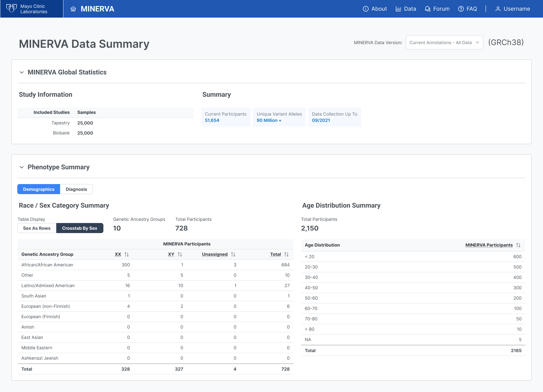Image resolution: width=543 pixels, height=392 pixels.
Task: Click the Forum chat bubble icon
Action: [428, 9]
